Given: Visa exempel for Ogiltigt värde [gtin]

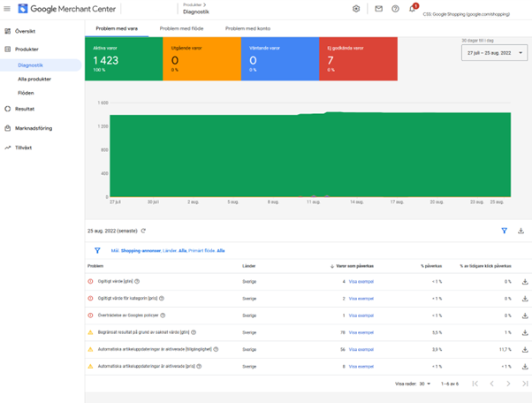Looking at the screenshot, I should pyautogui.click(x=361, y=282).
